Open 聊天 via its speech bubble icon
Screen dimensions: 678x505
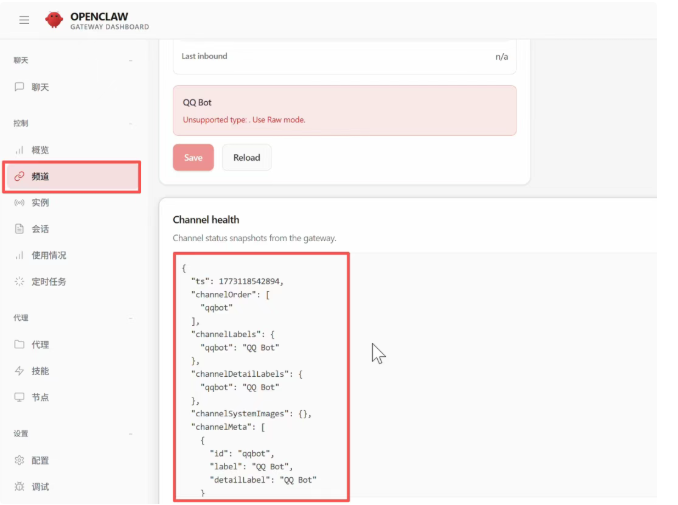pyautogui.click(x=19, y=87)
